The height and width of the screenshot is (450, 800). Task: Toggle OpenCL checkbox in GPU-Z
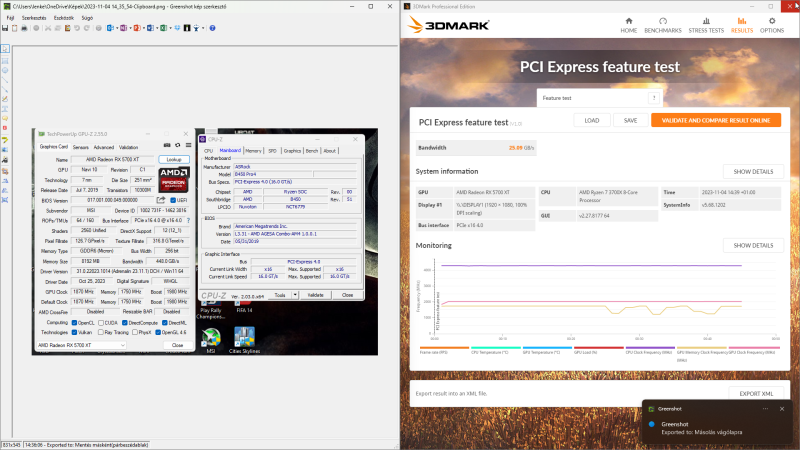74,323
